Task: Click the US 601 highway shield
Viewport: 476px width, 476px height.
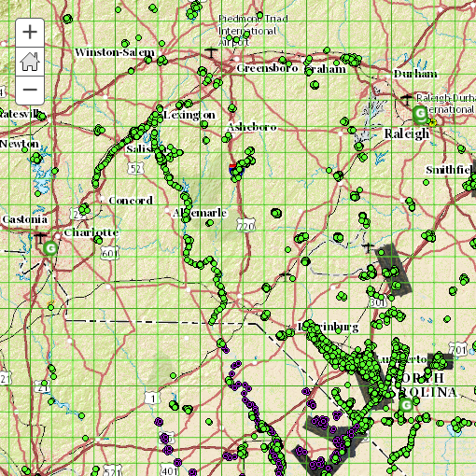Action: tap(110, 254)
